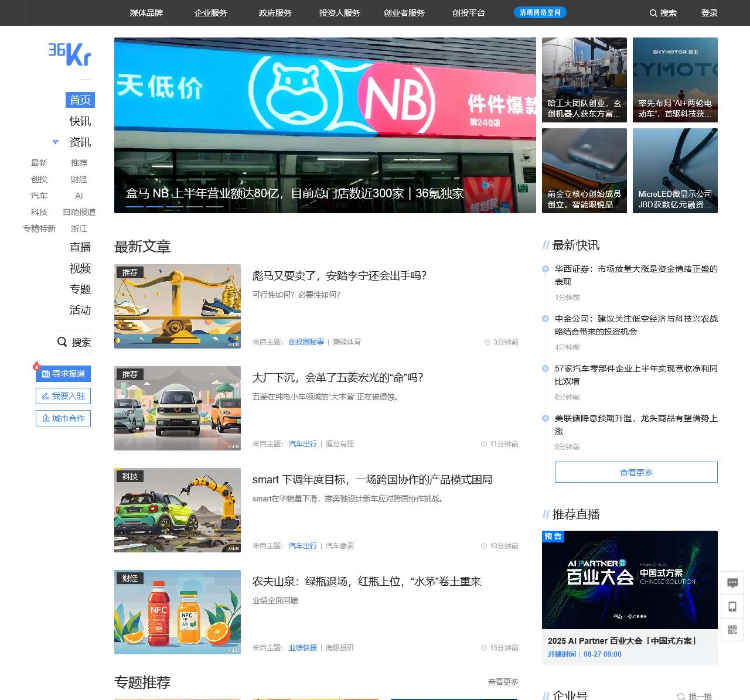Click 登录 to sign in
750x700 pixels.
(710, 13)
